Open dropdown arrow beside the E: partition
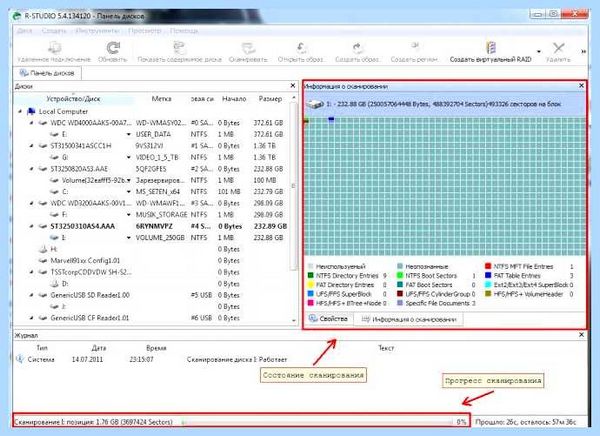Viewport: 600px width, 436px height. (129, 135)
